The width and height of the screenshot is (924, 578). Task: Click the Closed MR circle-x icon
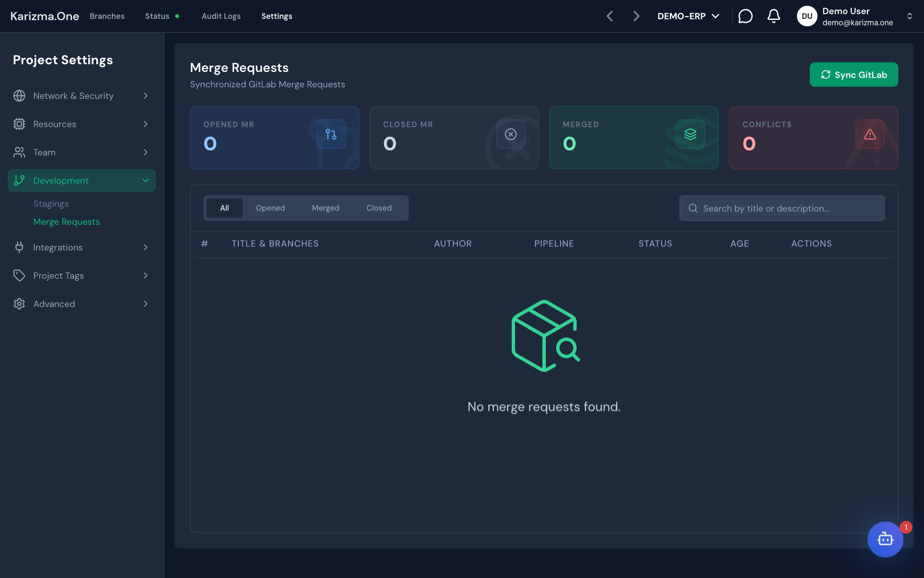pyautogui.click(x=510, y=134)
